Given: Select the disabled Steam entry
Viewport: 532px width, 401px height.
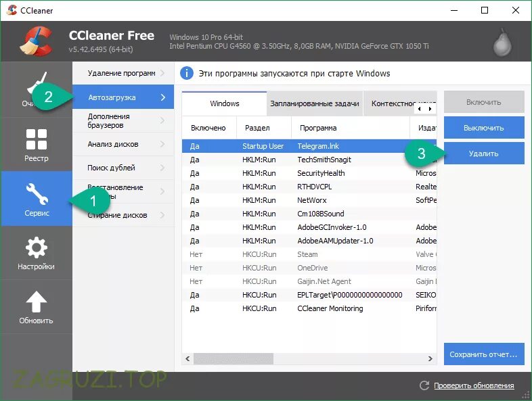Looking at the screenshot, I should pos(309,254).
